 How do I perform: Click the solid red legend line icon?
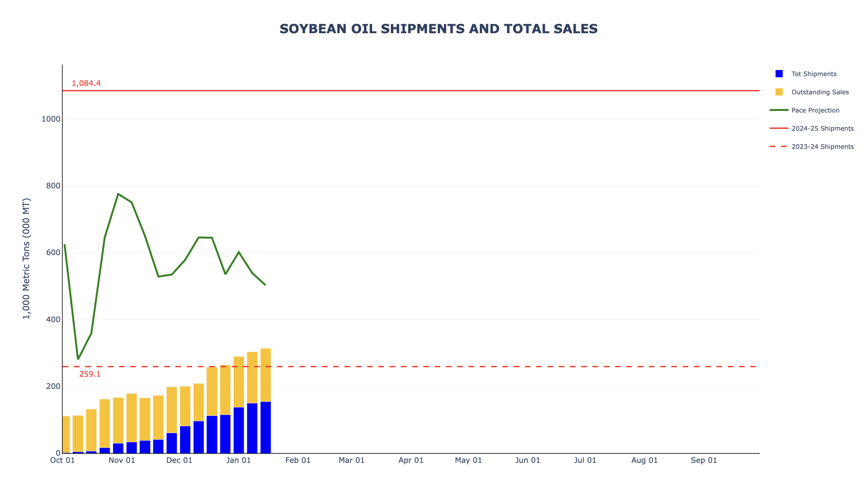click(778, 128)
